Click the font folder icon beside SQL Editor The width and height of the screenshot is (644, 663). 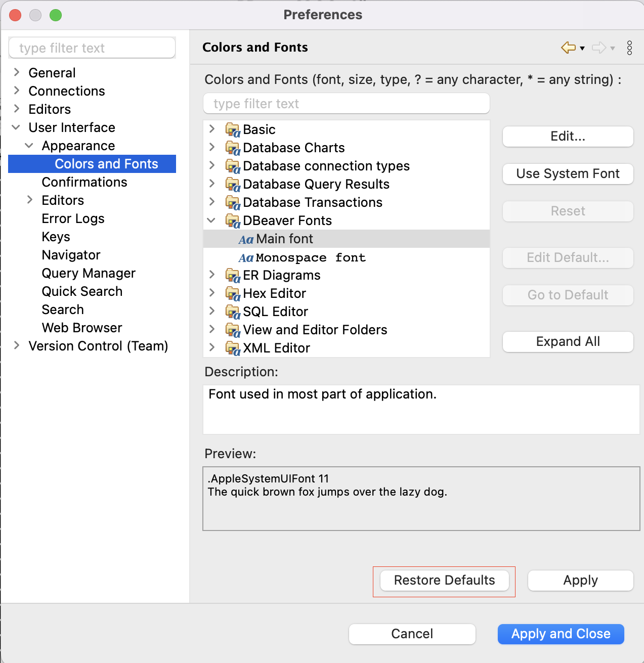233,312
